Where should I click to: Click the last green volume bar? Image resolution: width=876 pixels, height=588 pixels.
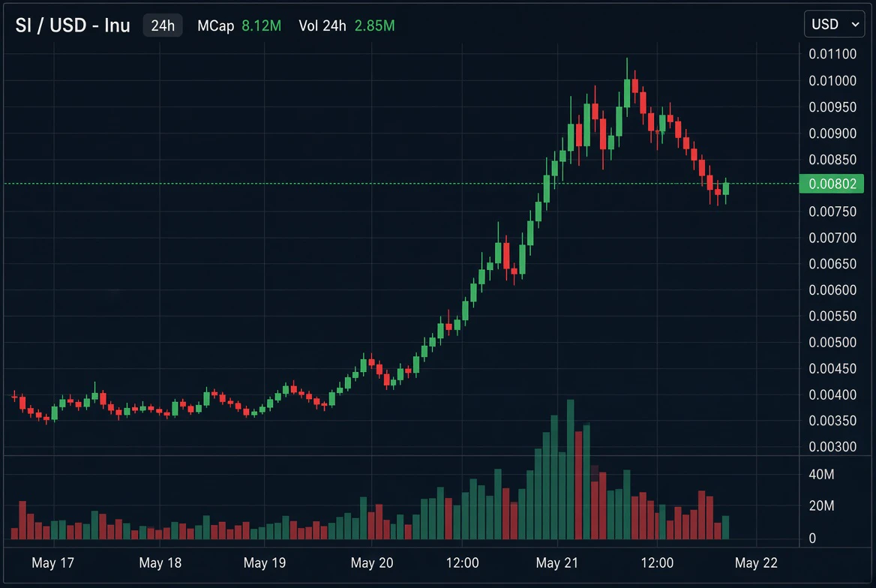click(726, 528)
